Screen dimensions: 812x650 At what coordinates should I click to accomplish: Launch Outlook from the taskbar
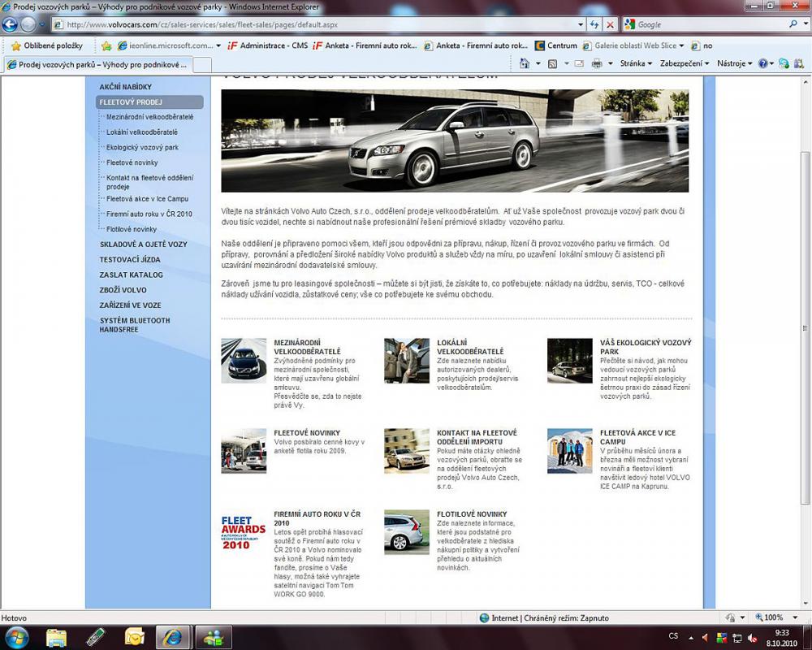pos(134,637)
